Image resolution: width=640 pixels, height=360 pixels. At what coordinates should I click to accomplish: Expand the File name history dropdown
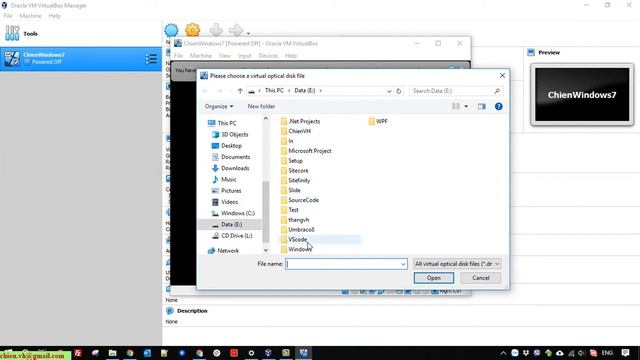point(403,264)
